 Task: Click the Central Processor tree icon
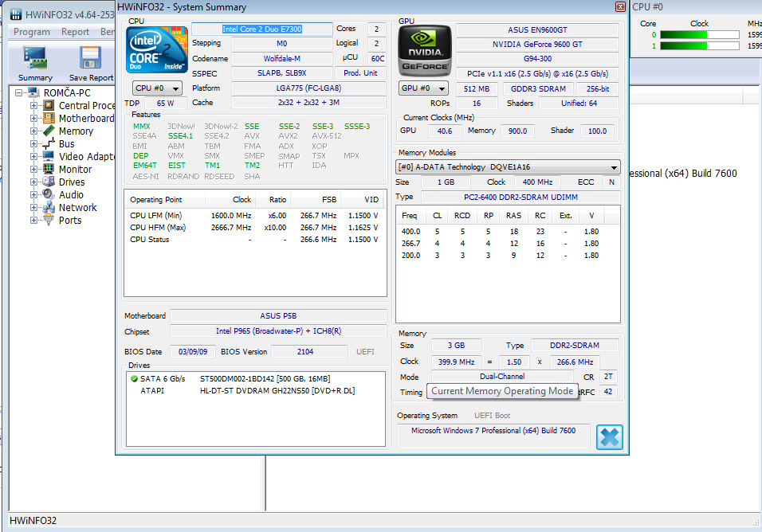49,105
